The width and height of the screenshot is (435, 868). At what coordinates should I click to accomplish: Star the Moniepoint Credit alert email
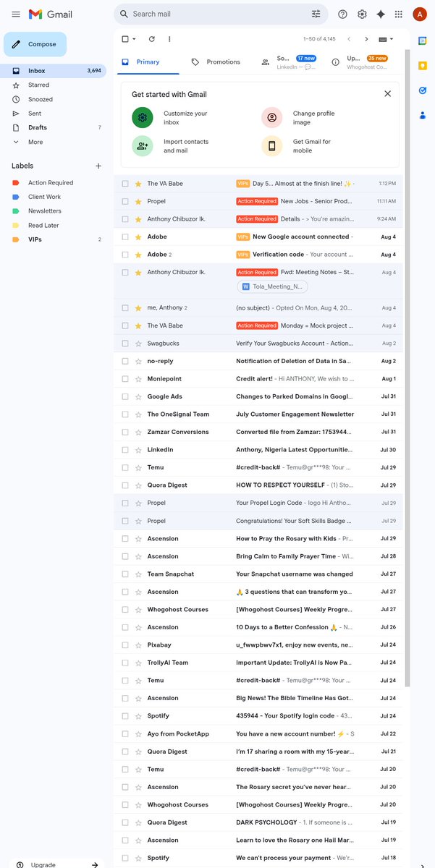click(138, 379)
